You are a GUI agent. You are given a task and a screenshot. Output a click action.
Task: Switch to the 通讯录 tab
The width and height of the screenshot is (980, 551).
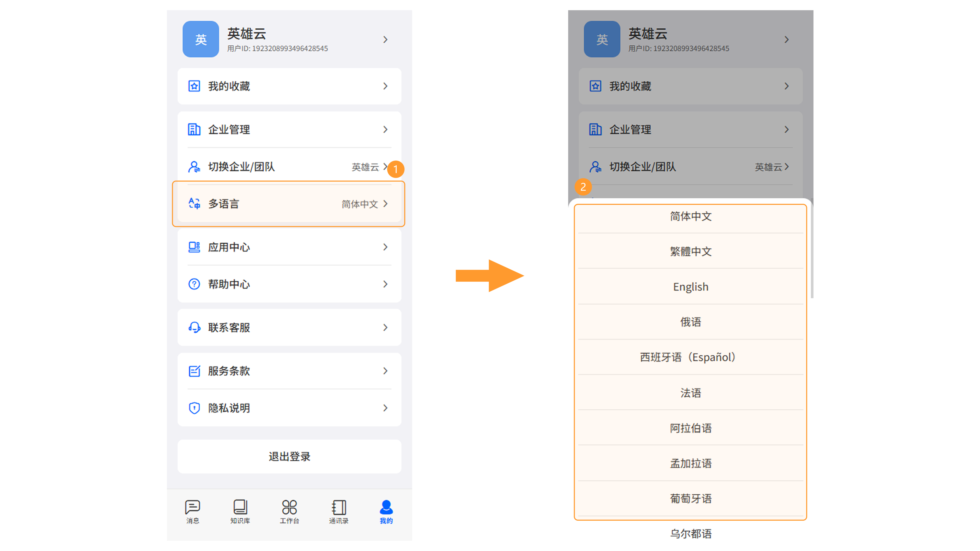point(339,512)
